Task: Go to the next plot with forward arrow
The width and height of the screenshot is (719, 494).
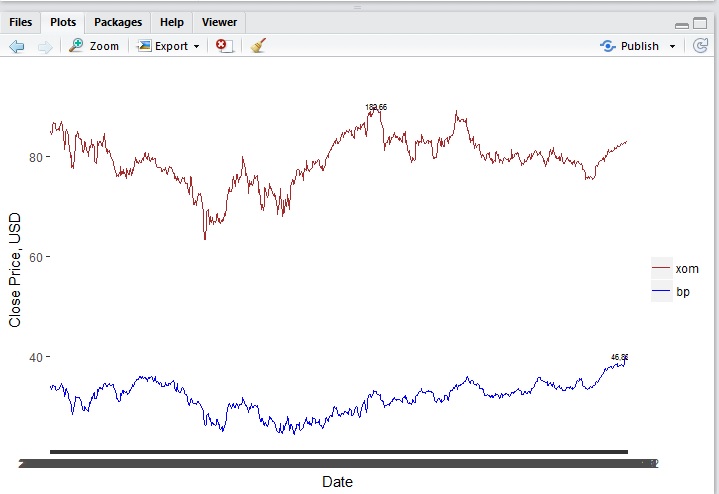Action: pos(44,46)
